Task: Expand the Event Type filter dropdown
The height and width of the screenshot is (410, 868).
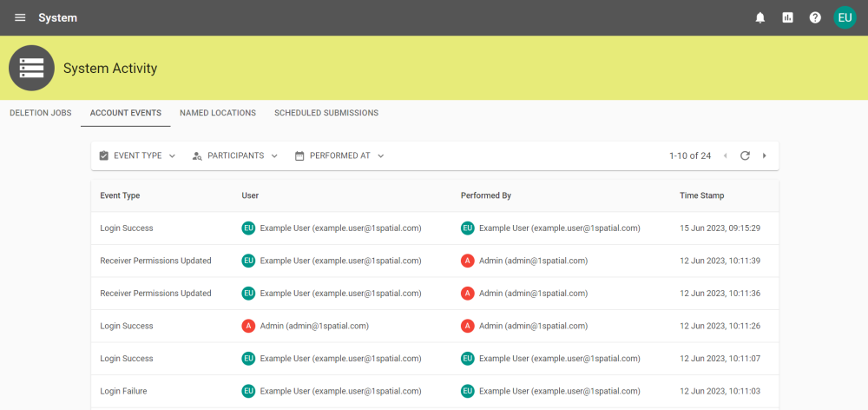Action: click(137, 155)
